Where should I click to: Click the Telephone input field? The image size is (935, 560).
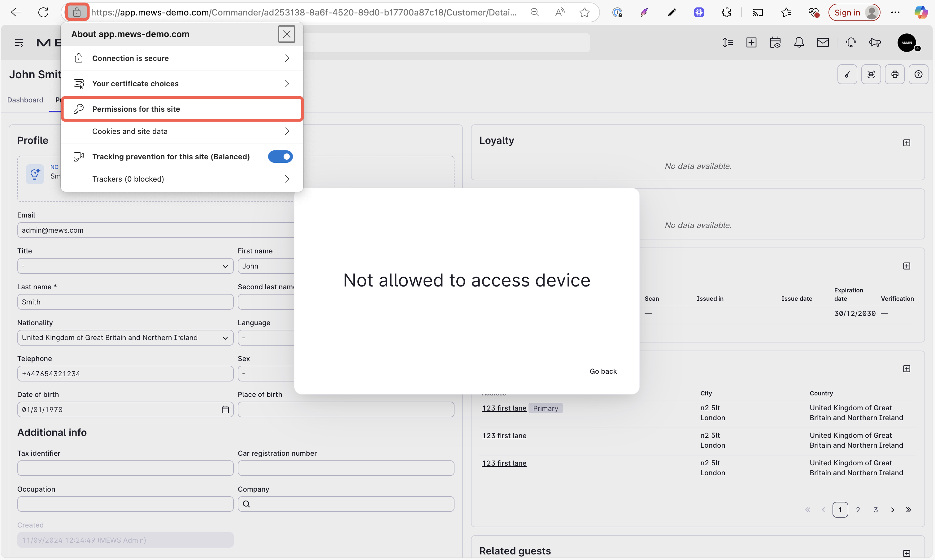coord(125,373)
